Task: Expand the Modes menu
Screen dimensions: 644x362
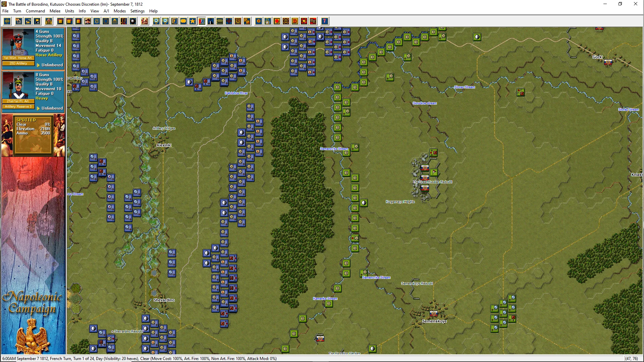Action: (x=119, y=11)
